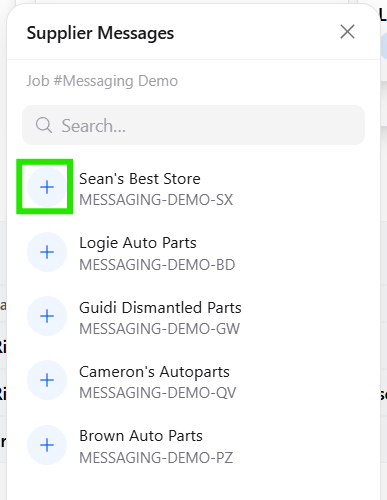Click the Supplier Messages heading
The width and height of the screenshot is (387, 500).
100,33
